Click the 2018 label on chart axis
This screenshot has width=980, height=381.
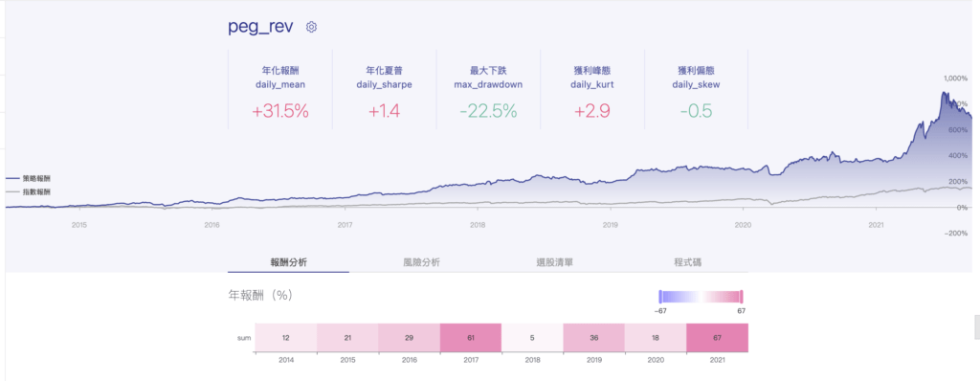(478, 225)
